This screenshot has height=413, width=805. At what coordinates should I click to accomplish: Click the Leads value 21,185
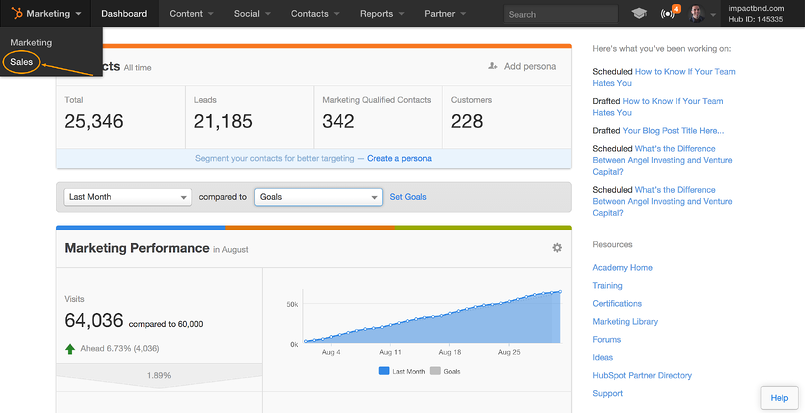(223, 121)
